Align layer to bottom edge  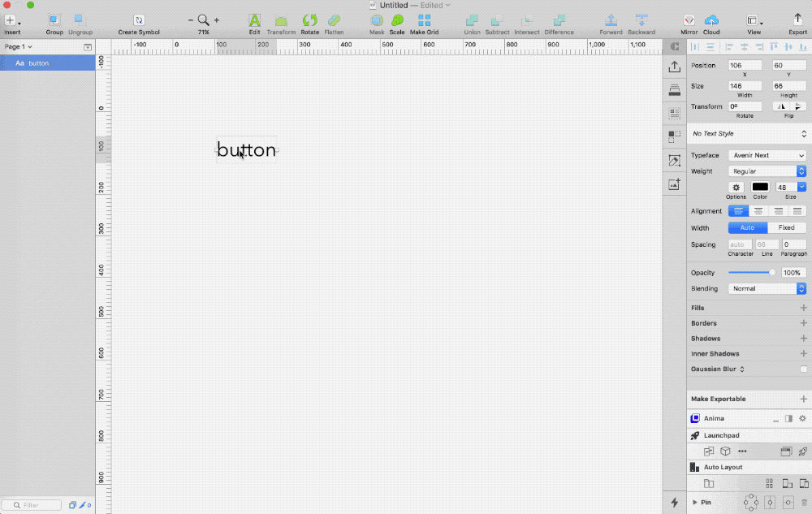[803, 47]
